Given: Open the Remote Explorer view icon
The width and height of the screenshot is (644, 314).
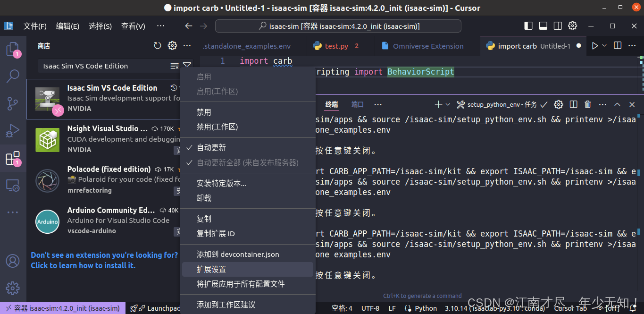Looking at the screenshot, I should pos(13,185).
